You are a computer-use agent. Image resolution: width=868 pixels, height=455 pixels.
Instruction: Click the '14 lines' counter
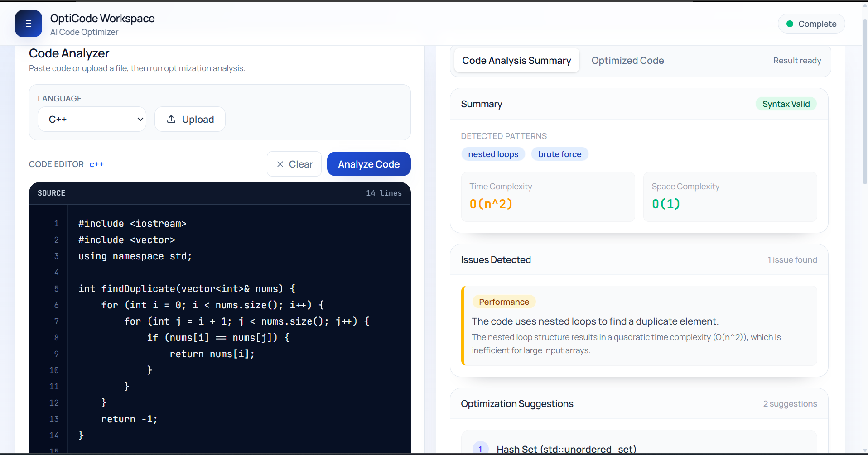[x=384, y=193]
